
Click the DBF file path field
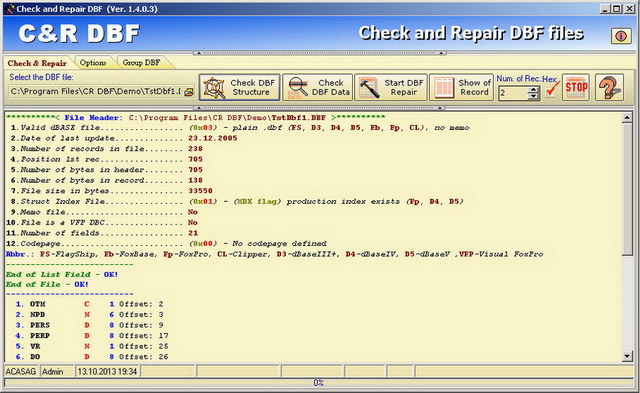pos(96,91)
